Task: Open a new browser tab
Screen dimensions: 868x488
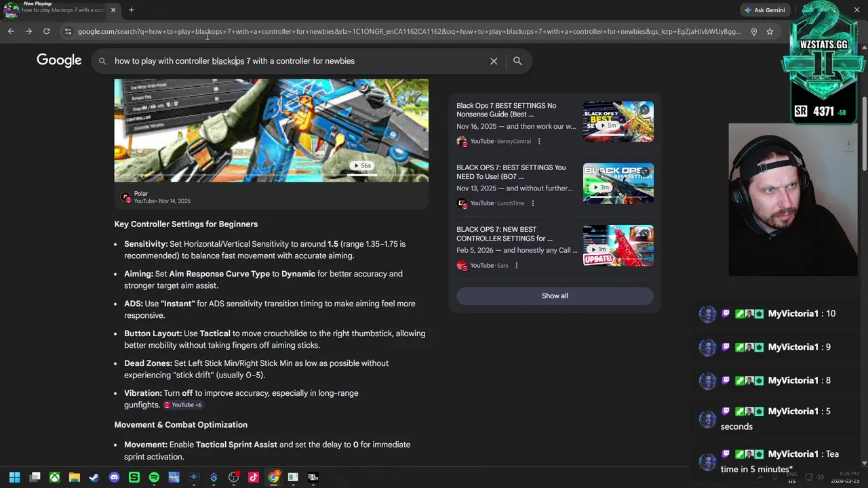Action: click(x=131, y=10)
